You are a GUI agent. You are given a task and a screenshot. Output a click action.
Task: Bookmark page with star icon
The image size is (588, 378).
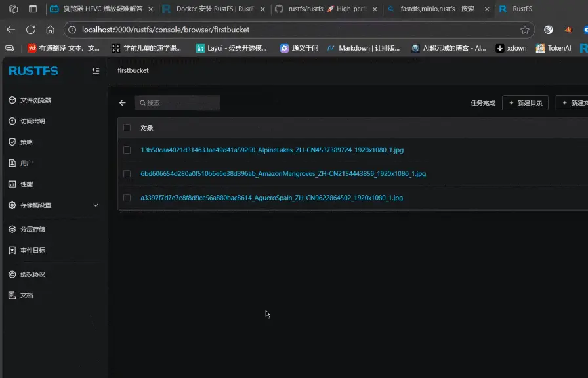pos(525,30)
